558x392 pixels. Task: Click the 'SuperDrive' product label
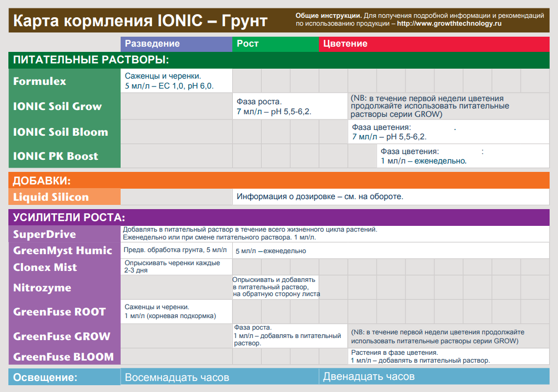pyautogui.click(x=45, y=234)
